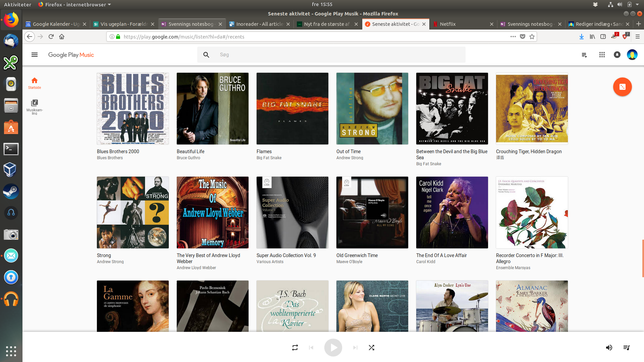Close the Seneste aktivitet tab
Viewport: 644px width, 362px height.
point(424,24)
